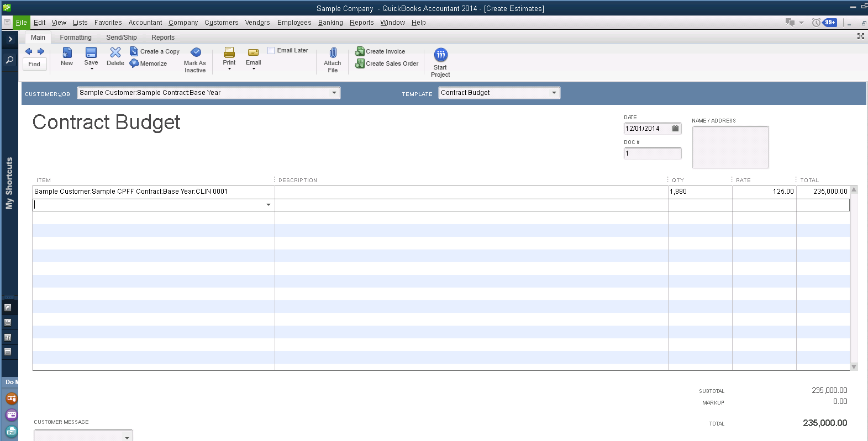
Task: Open the Template dropdown showing Contract Budget
Action: (554, 93)
